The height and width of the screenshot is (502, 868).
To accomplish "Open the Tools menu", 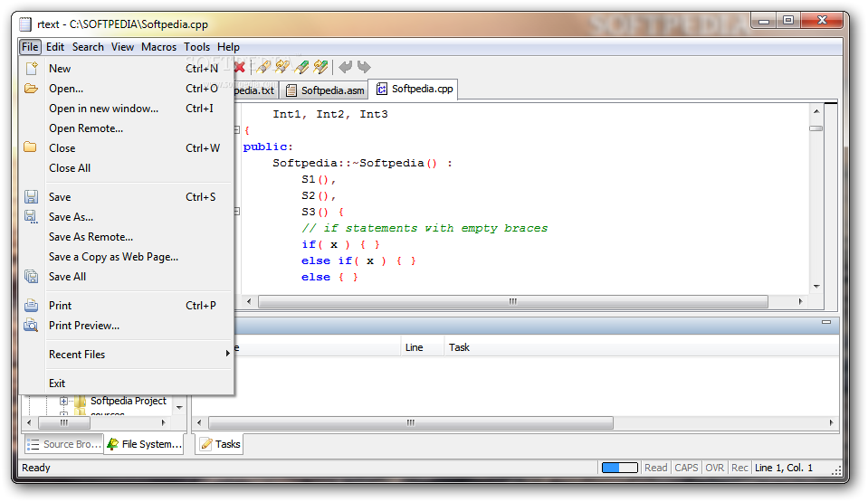I will point(197,47).
